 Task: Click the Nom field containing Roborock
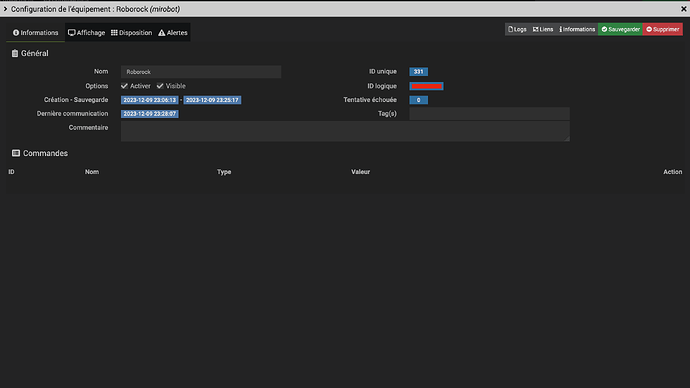201,72
